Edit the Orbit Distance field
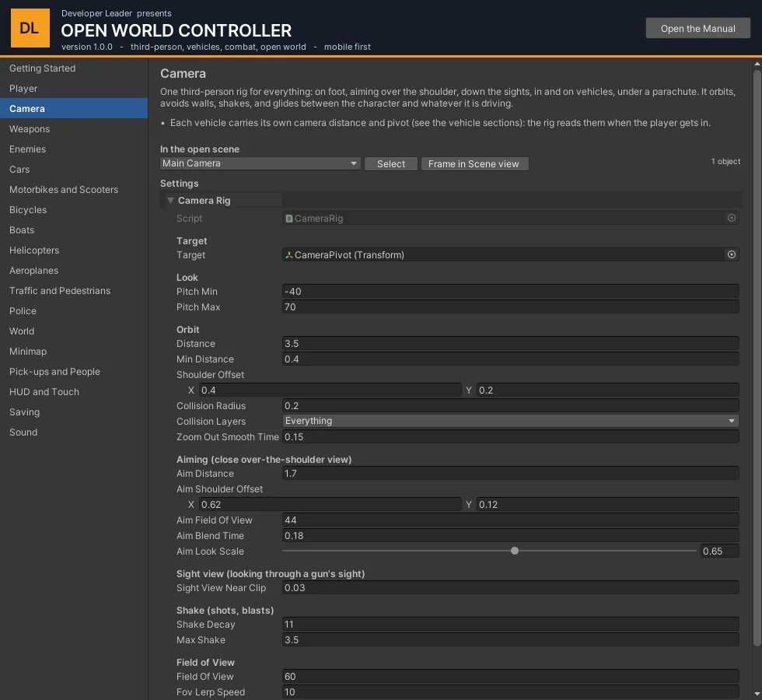Screen dimensions: 762x700 click(511, 343)
